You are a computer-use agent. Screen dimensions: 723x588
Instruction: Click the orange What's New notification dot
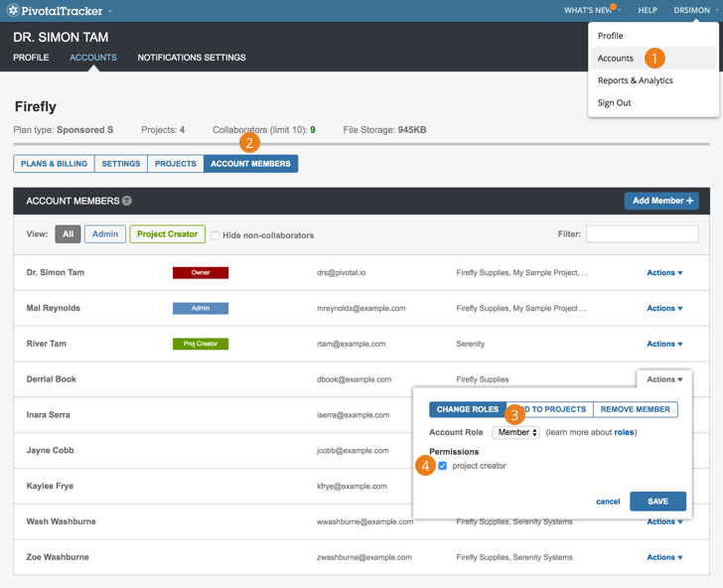[x=614, y=7]
